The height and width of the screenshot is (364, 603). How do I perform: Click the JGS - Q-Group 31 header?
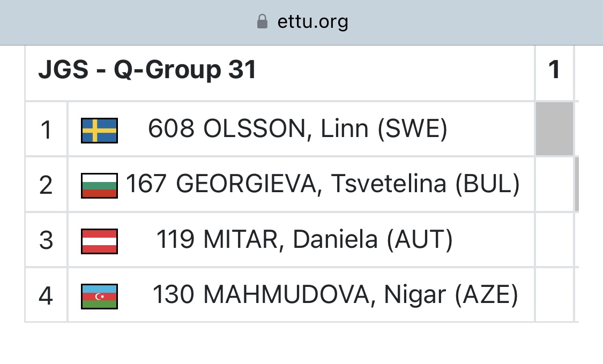pyautogui.click(x=147, y=70)
